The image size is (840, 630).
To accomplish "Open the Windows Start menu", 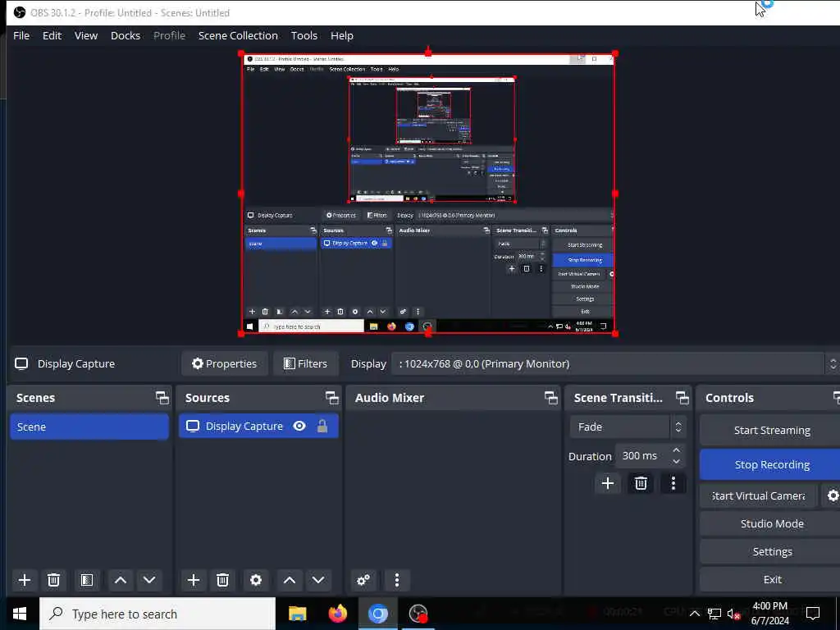I will (20, 614).
